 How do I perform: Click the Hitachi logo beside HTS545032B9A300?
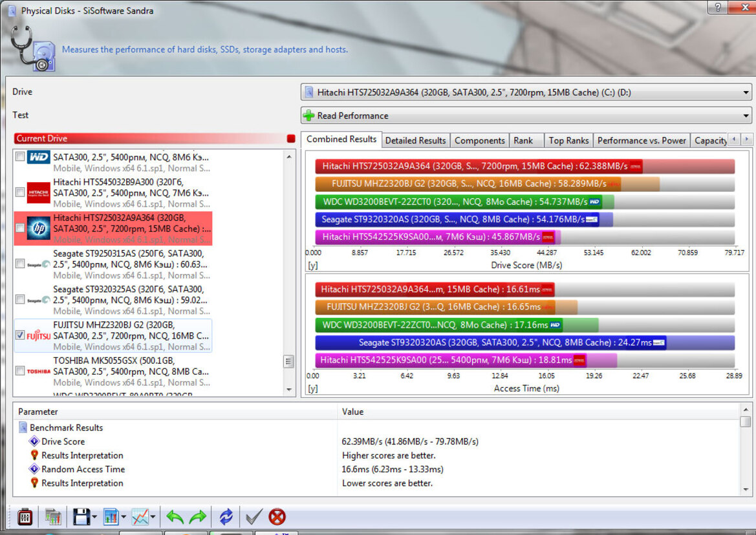pyautogui.click(x=39, y=193)
